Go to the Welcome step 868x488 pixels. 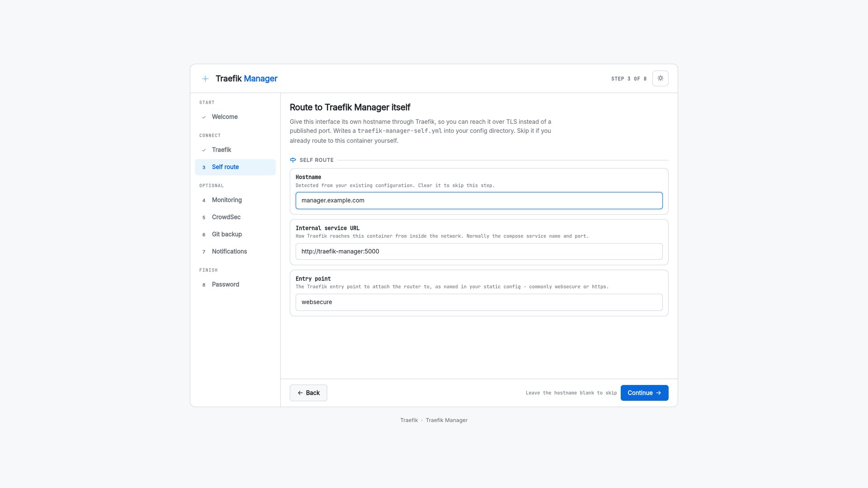(x=235, y=117)
